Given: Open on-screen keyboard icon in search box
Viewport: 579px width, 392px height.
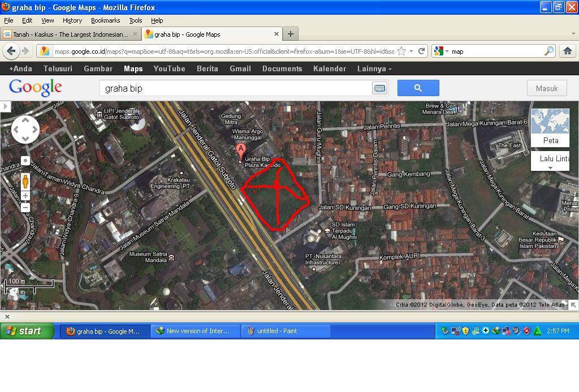Looking at the screenshot, I should point(379,88).
